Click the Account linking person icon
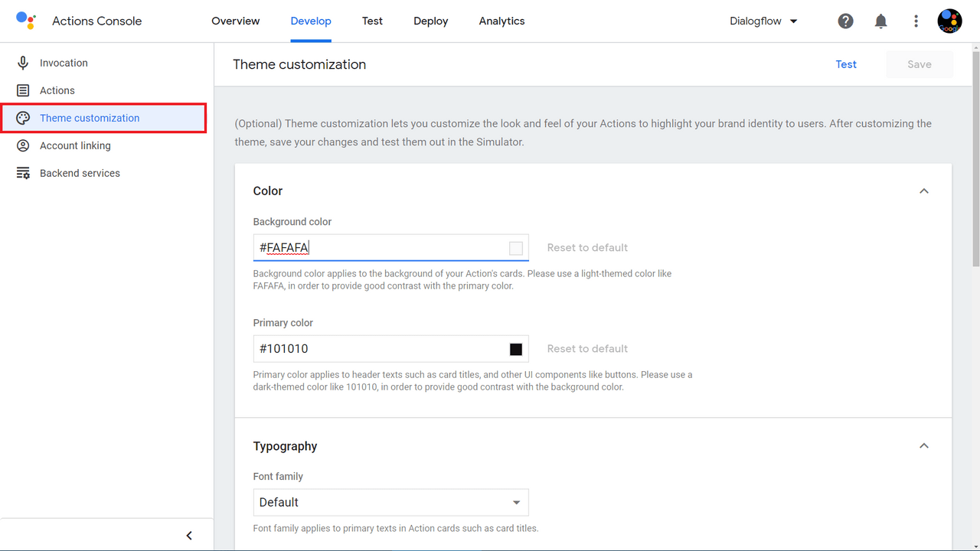Image resolution: width=980 pixels, height=551 pixels. [23, 145]
